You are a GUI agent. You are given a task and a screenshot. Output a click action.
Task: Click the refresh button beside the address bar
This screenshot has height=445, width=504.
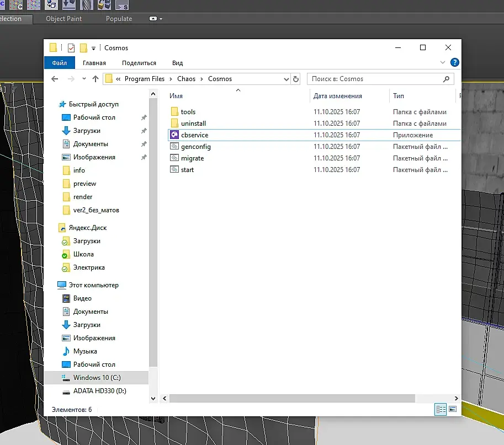point(296,79)
